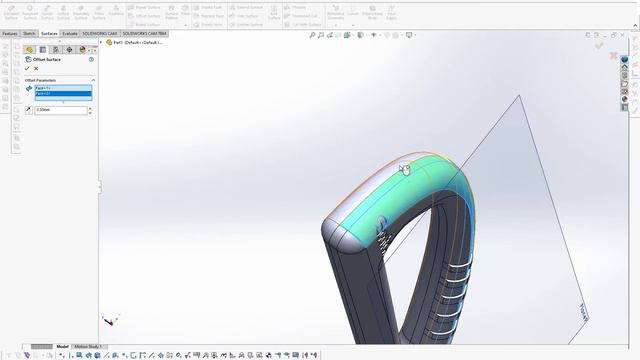Open Offset Surface help icon

click(x=91, y=60)
